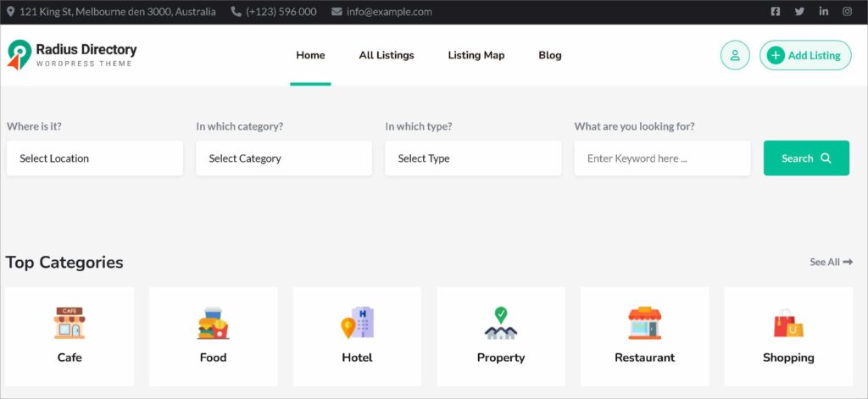Select the Property category label

[501, 358]
